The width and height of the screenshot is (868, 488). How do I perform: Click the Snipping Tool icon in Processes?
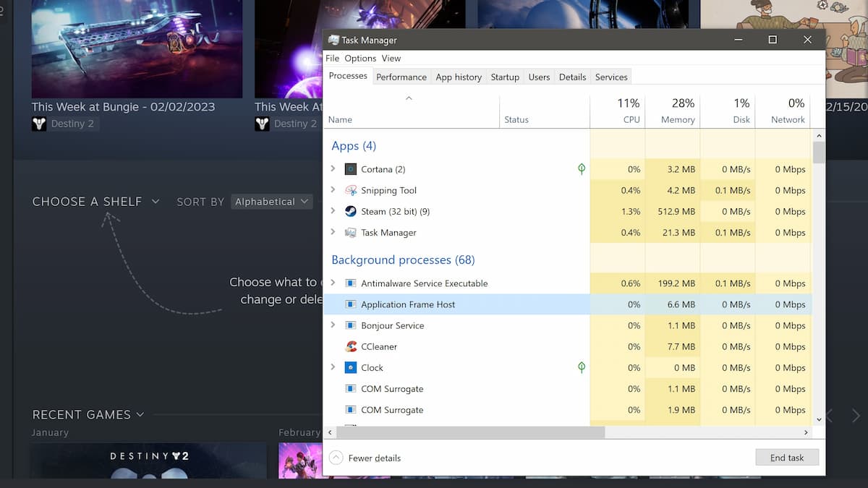pos(352,189)
